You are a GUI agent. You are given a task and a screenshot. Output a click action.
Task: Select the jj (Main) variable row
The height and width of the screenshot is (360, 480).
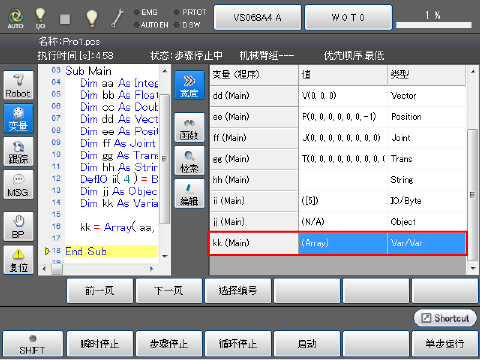click(338, 222)
